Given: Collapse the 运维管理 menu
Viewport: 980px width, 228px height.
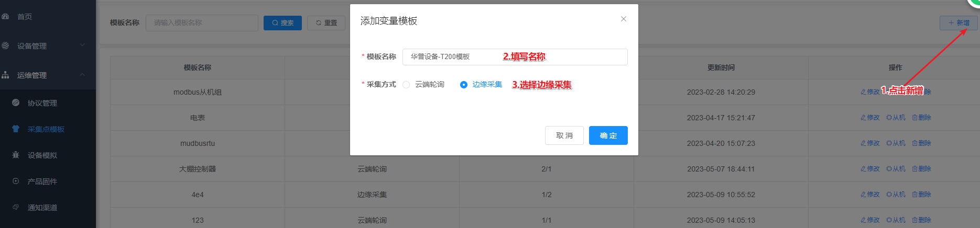Looking at the screenshot, I should 82,75.
